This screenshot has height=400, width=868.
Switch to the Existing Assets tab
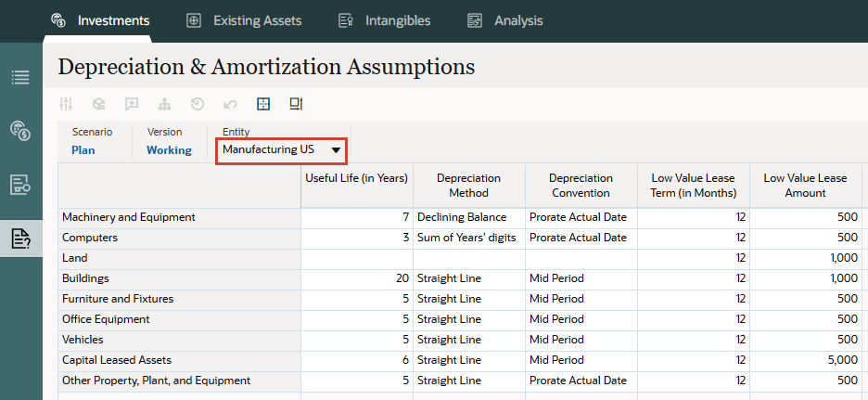coord(244,20)
